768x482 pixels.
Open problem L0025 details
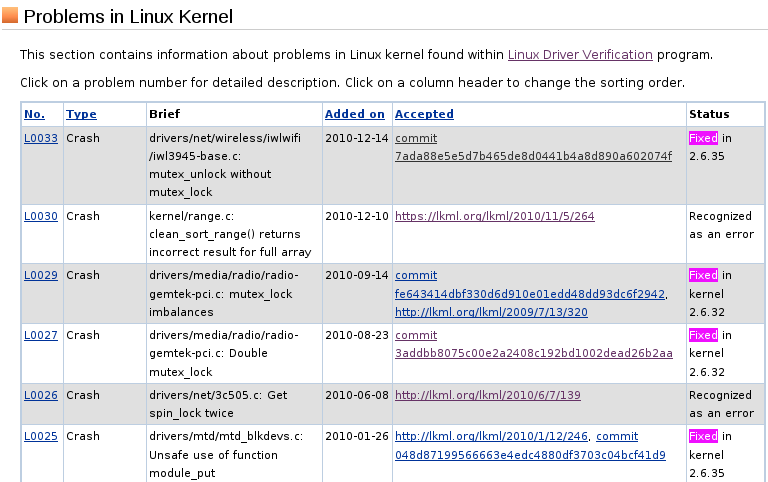click(41, 436)
